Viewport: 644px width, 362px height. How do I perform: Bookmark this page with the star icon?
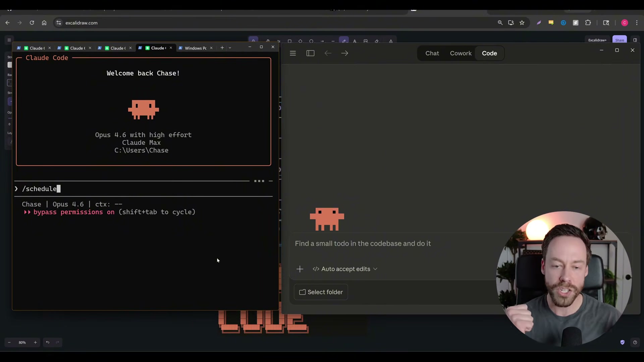522,23
